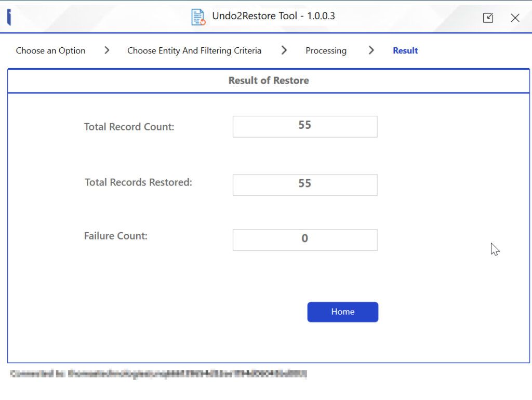Click chevron after Choose an Option
532x400 pixels.
click(107, 50)
